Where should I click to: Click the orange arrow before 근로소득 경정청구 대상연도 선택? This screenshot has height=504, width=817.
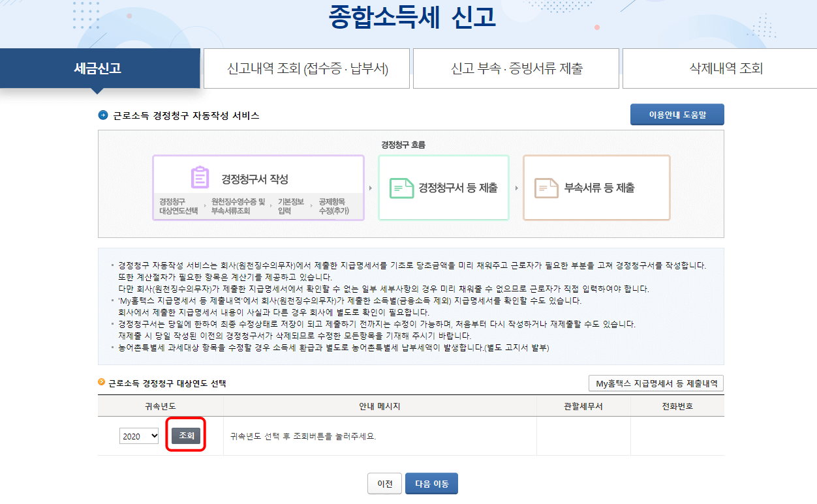tap(100, 383)
